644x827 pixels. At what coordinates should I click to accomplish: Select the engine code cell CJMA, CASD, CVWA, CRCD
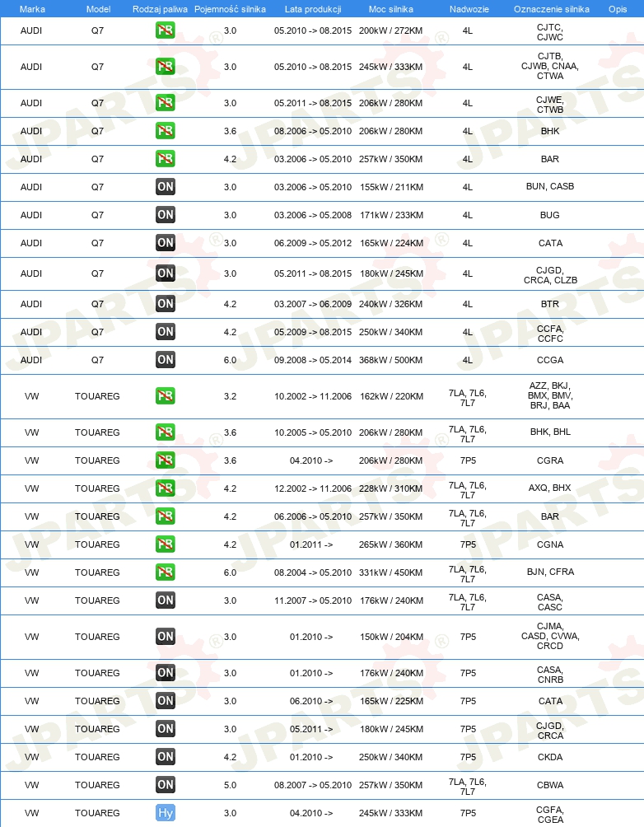coord(550,636)
